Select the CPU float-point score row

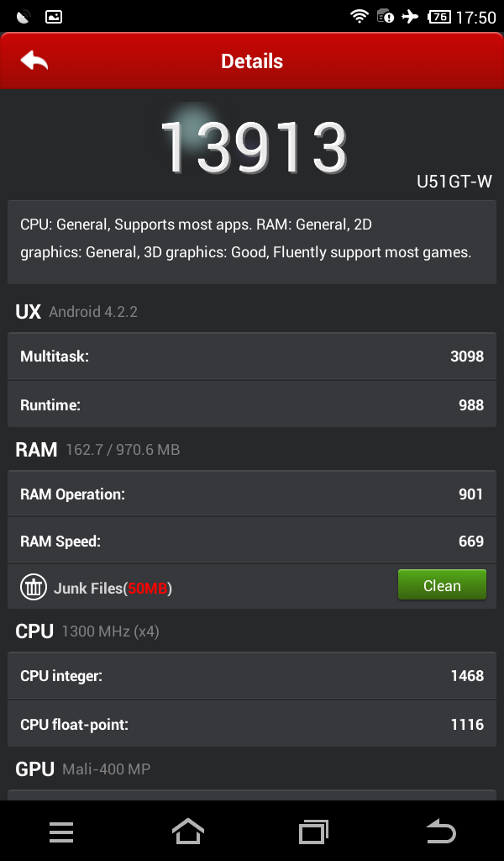click(x=252, y=724)
